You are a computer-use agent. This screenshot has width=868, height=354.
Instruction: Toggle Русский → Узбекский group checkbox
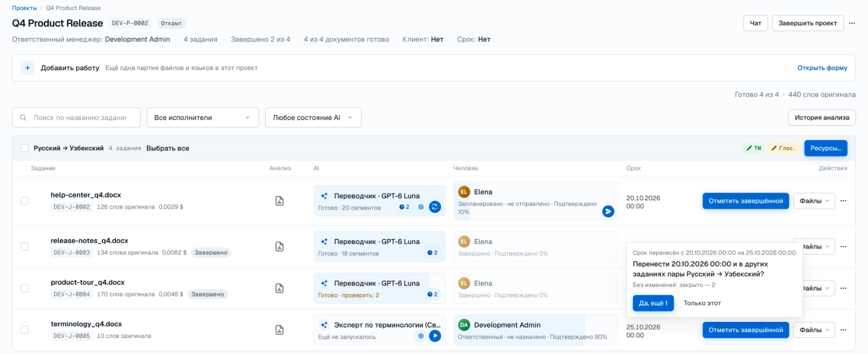pos(24,148)
